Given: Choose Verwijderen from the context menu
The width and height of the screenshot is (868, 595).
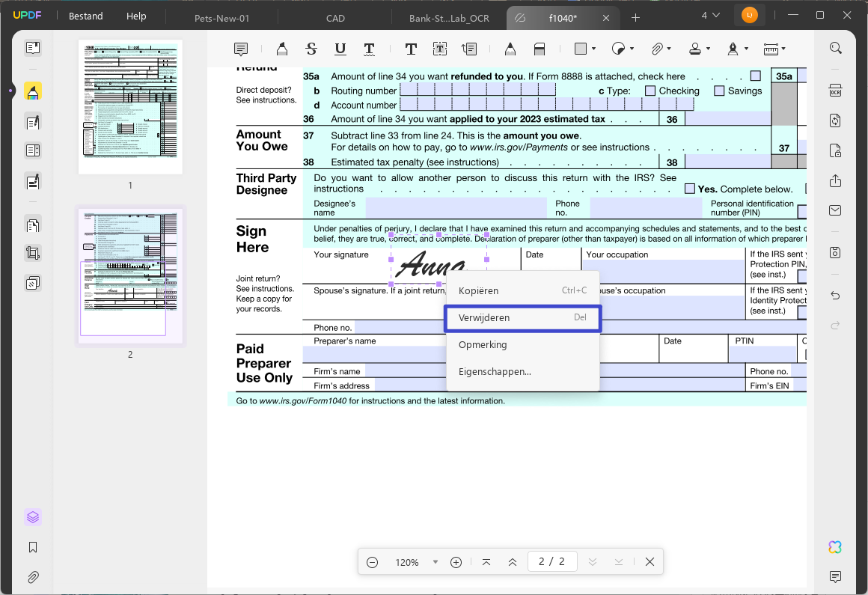Looking at the screenshot, I should (522, 317).
